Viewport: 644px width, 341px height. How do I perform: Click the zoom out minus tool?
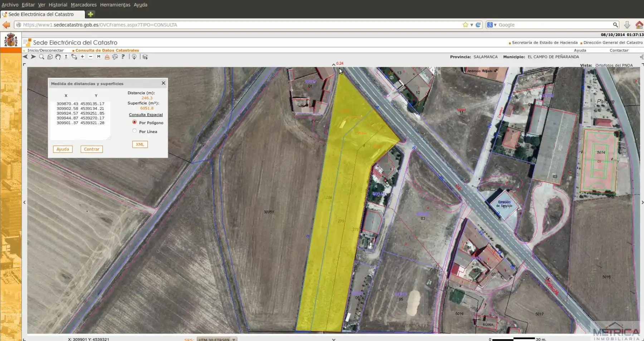(x=91, y=56)
